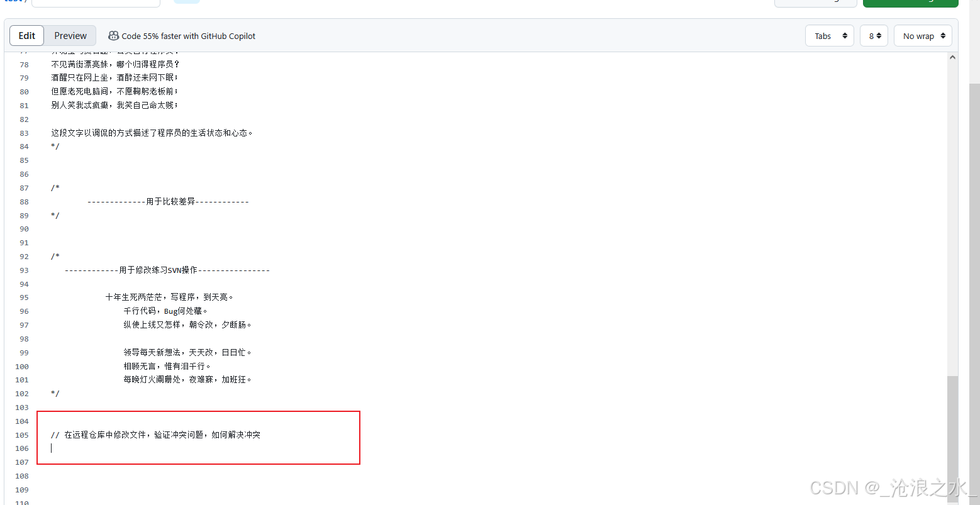The image size is (980, 505).
Task: Click the 用于比较差异 divider line 88
Action: pyautogui.click(x=168, y=202)
